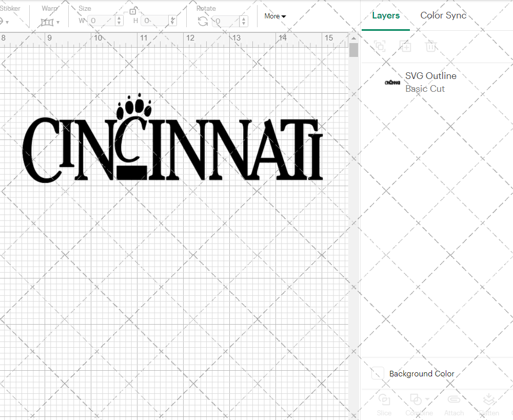Screen dimensions: 513x420
Task: Select the SVG Outline Basic Cut layer
Action: point(430,82)
